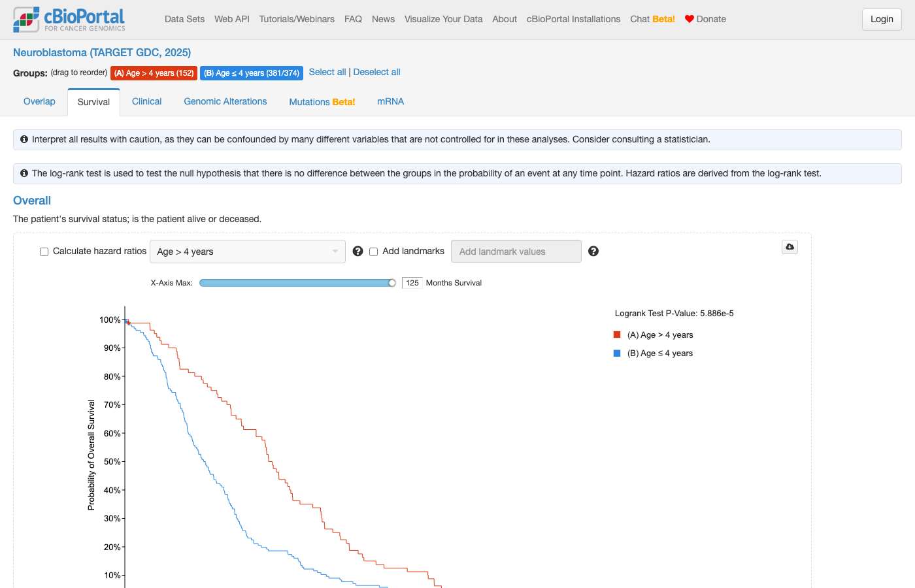Toggle group A Age > 4 years
The image size is (915, 588).
[154, 73]
